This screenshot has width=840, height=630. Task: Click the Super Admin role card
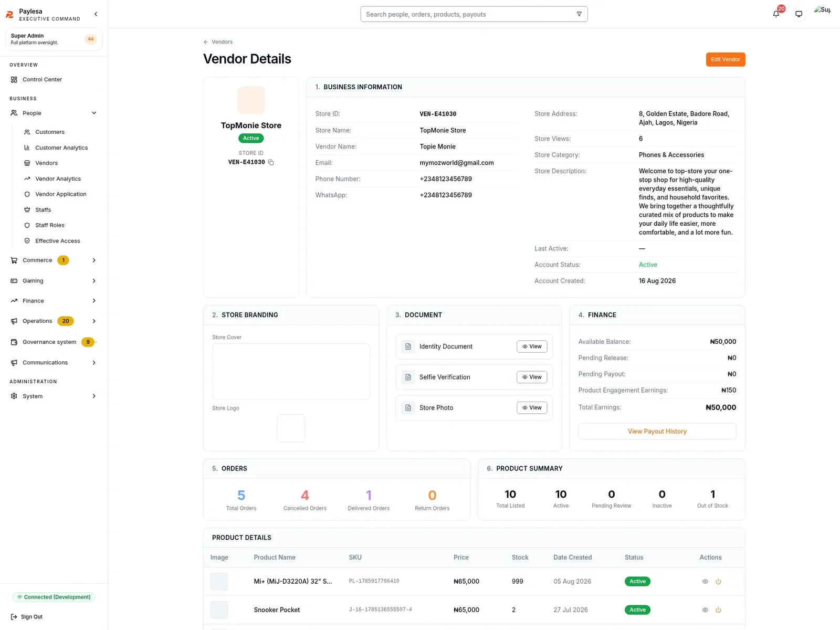point(54,39)
